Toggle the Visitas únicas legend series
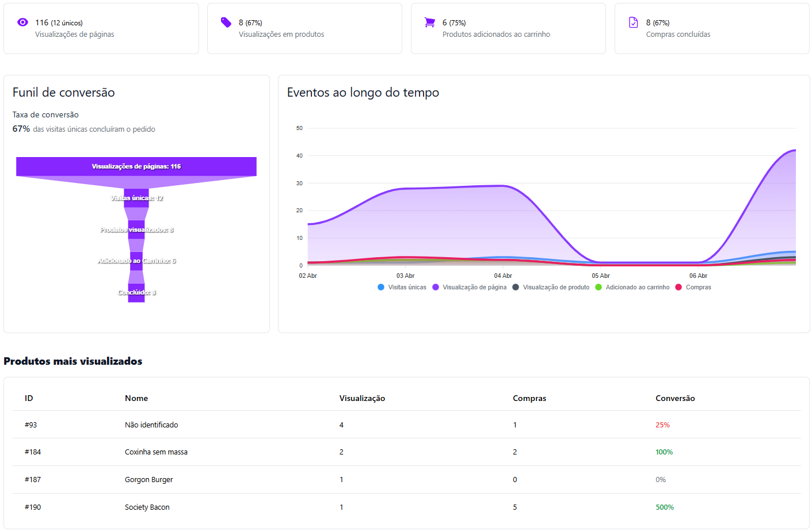Viewport: 812px width, 531px height. 402,287
